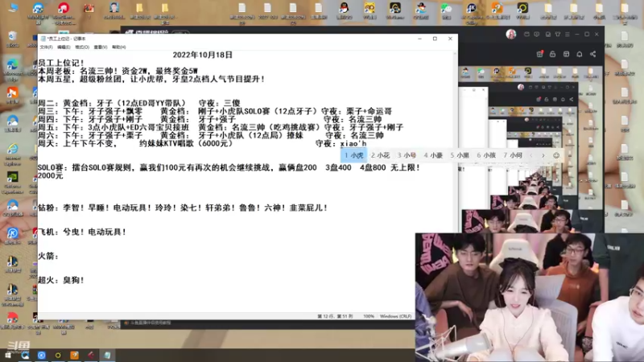Click the orange question-mark app in taskbar
644x362 pixels.
pyautogui.click(x=74, y=355)
